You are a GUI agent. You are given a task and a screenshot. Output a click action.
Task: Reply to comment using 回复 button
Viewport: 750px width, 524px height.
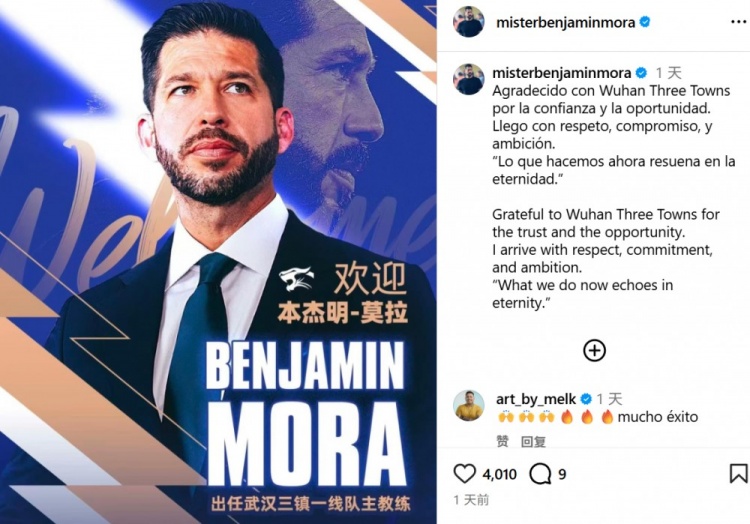(533, 441)
